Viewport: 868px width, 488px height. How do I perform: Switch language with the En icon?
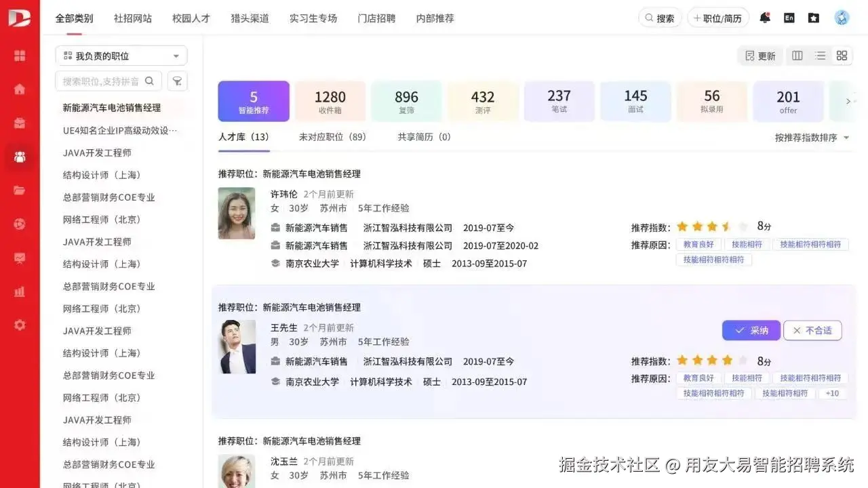[789, 18]
